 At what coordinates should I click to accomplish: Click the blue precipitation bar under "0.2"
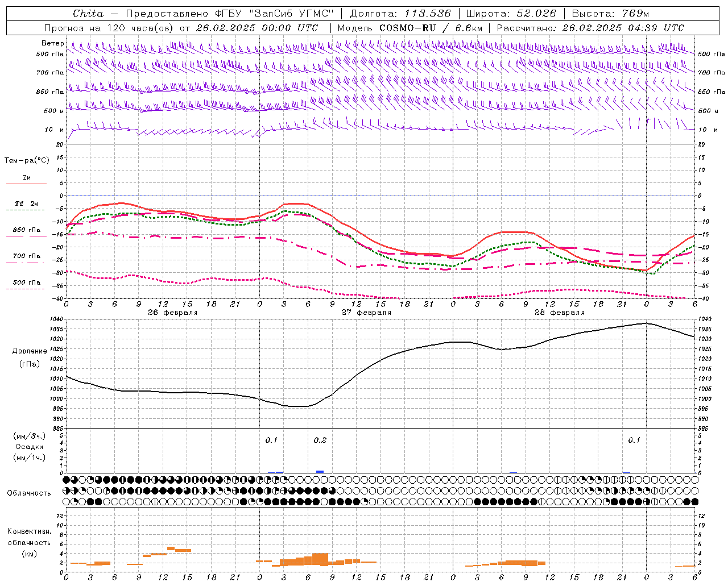(x=320, y=472)
